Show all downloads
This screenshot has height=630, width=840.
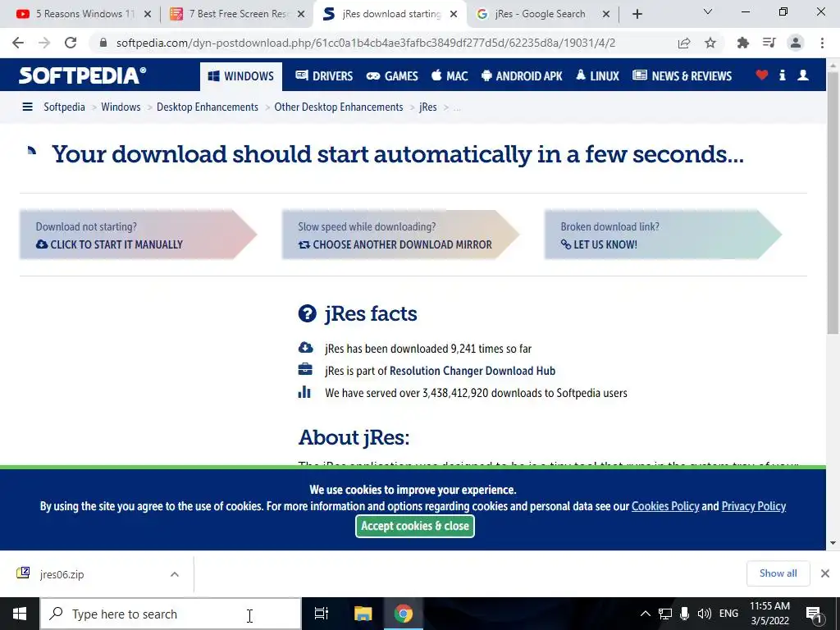pos(778,573)
